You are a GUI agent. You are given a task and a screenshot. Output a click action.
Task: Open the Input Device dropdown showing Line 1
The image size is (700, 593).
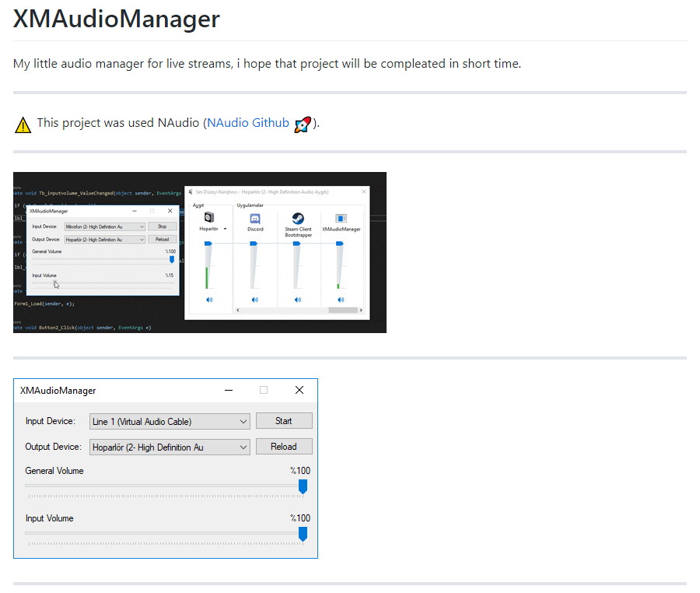(170, 422)
